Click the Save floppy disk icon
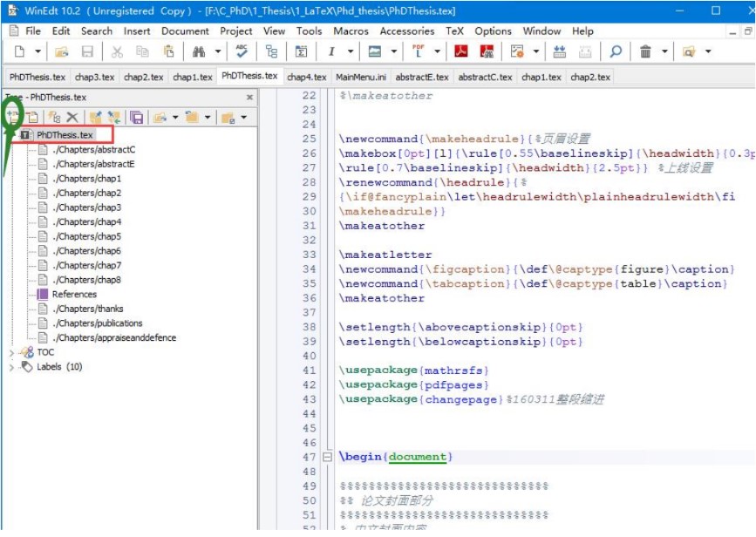This screenshot has width=756, height=537. coord(87,52)
